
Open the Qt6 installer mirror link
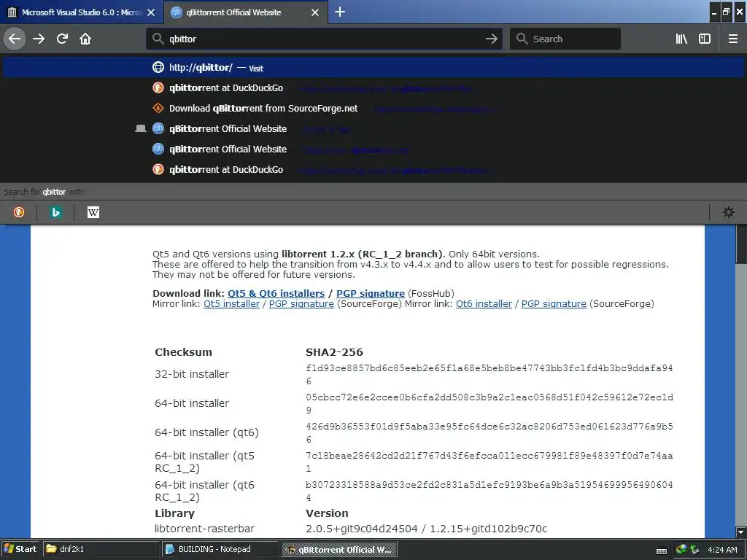coord(484,304)
